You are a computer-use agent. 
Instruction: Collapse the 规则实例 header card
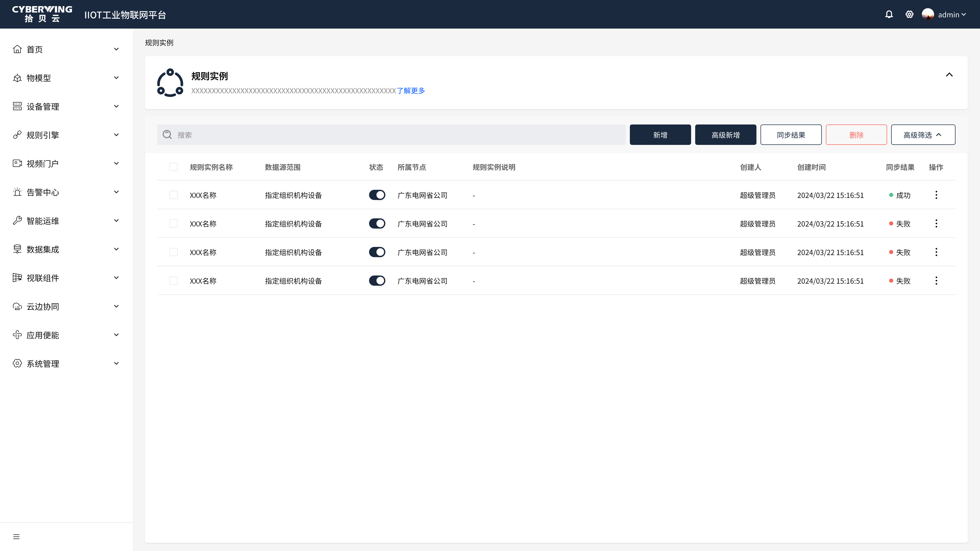coord(949,74)
